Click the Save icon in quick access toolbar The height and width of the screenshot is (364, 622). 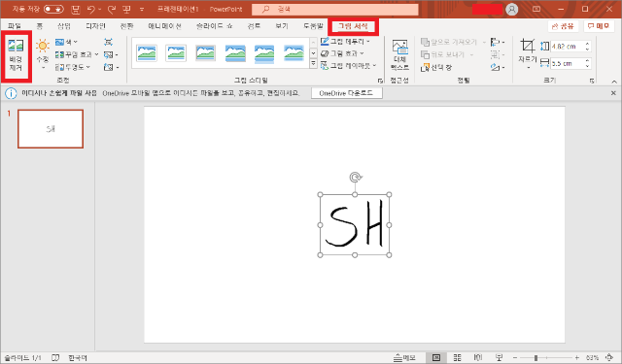tap(76, 9)
